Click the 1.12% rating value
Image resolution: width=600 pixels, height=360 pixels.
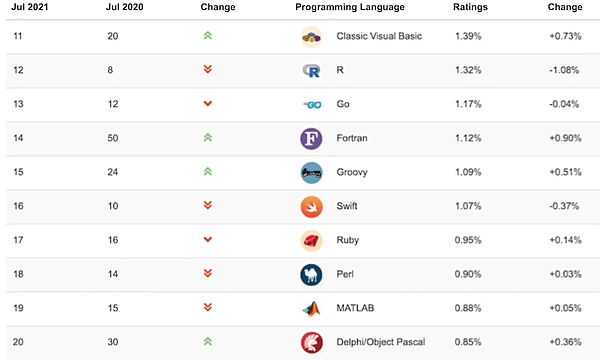[x=468, y=138]
